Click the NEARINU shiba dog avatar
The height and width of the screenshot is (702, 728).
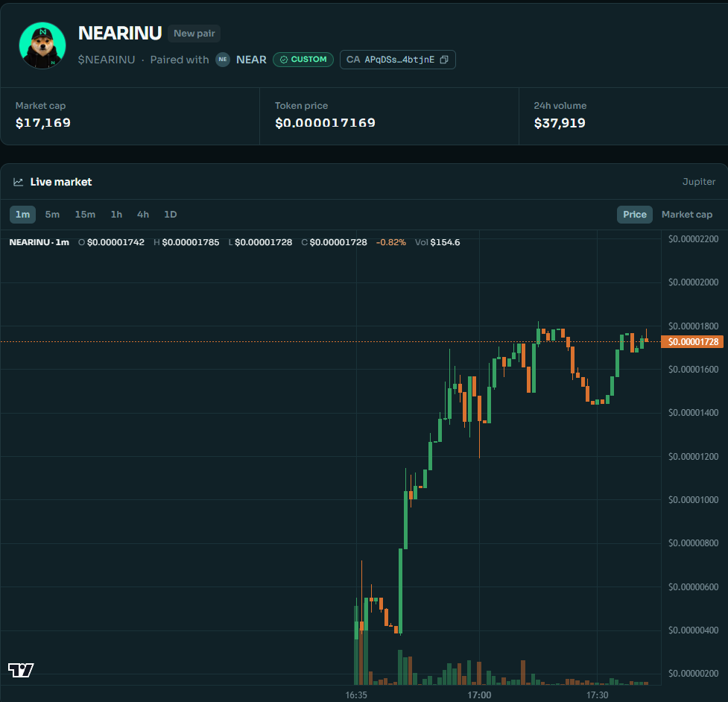tap(42, 45)
